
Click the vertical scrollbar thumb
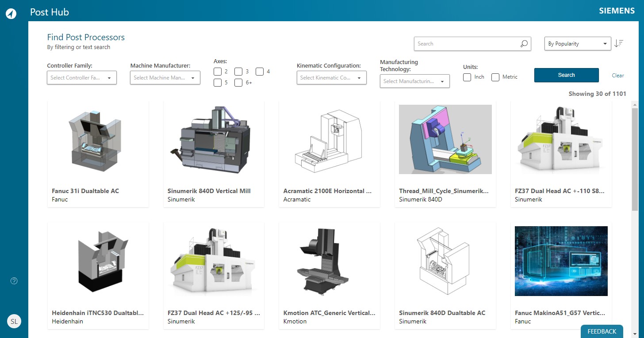635,160
